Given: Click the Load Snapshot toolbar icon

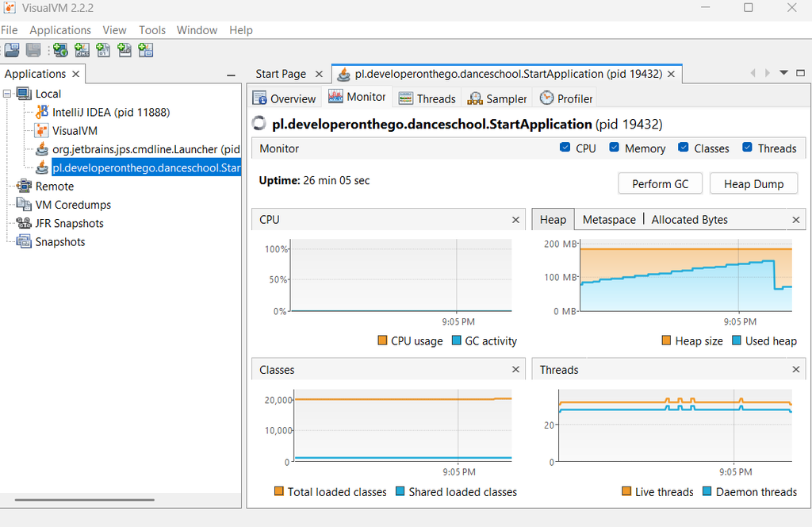Looking at the screenshot, I should (12, 50).
